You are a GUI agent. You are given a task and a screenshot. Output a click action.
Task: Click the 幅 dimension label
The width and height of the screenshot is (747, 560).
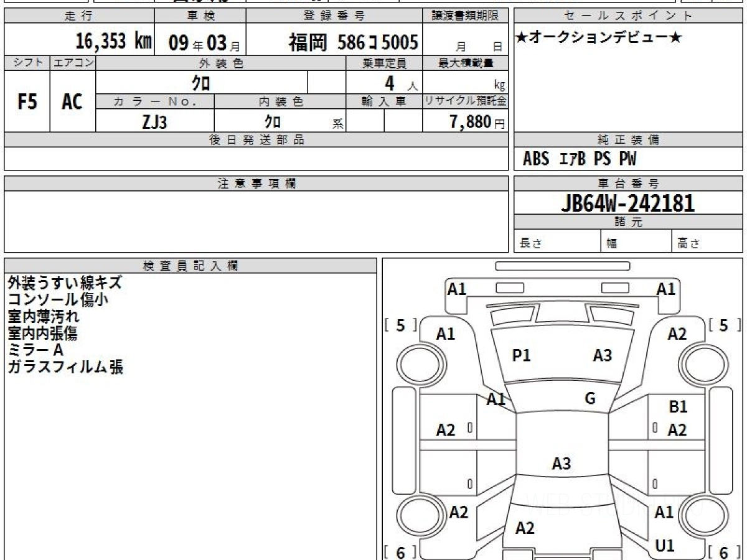(x=612, y=244)
